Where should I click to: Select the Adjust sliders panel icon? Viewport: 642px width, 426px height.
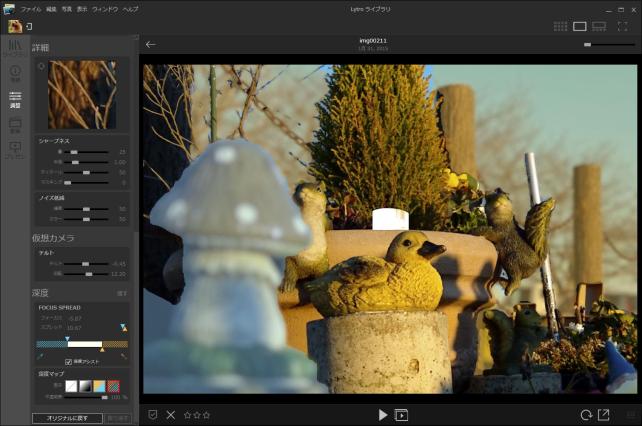tap(15, 99)
